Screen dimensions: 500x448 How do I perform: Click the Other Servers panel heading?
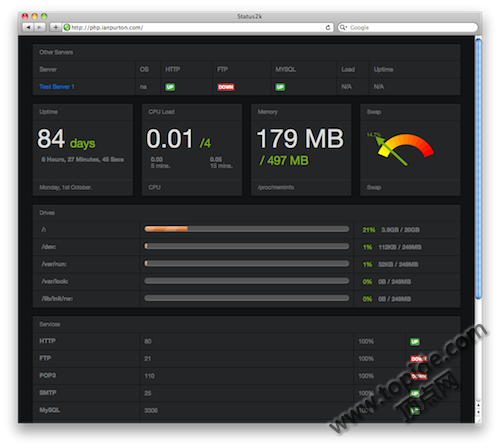click(56, 52)
